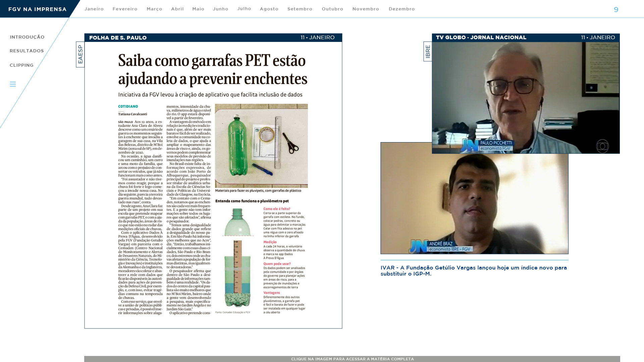Screen dimensions: 644x362
Task: Click the EAESP vertical tag label
Action: click(80, 54)
